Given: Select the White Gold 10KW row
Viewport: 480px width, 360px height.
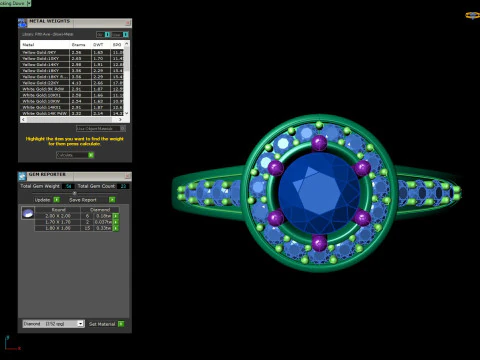Looking at the screenshot, I should [72, 101].
